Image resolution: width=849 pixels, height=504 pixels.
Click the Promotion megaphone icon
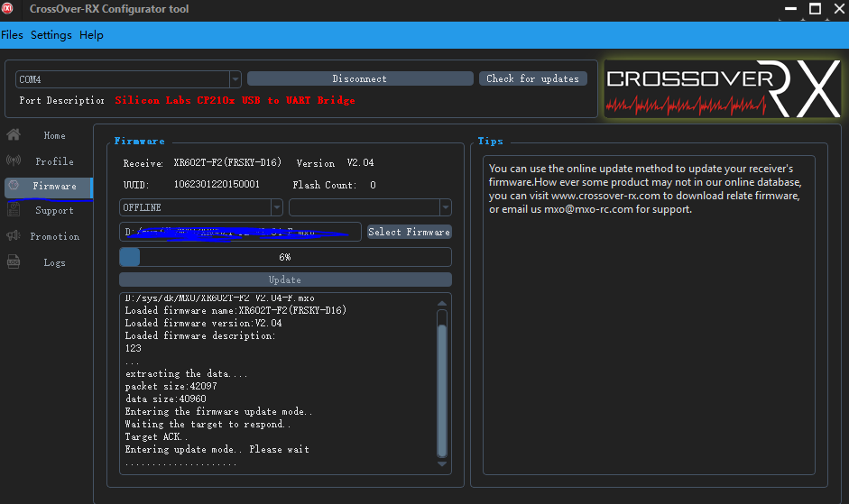(x=14, y=235)
